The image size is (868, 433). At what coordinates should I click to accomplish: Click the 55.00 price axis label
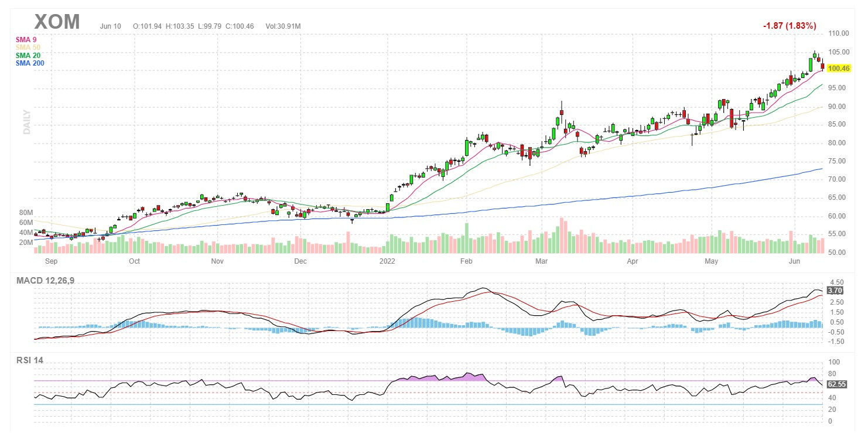[838, 234]
